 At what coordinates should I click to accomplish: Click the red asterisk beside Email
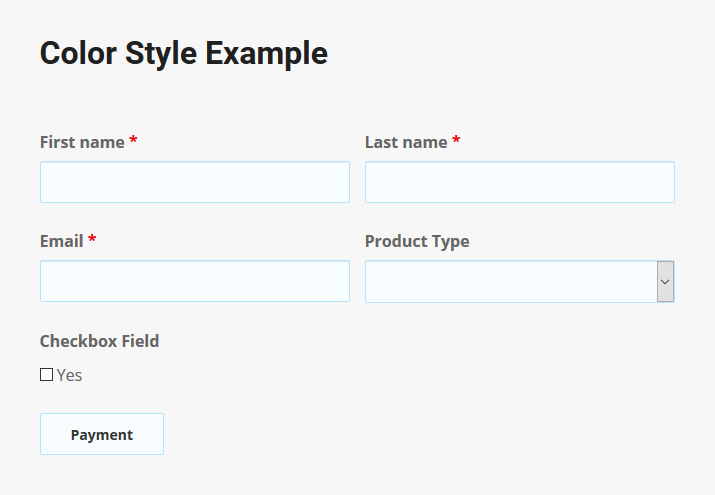(92, 240)
